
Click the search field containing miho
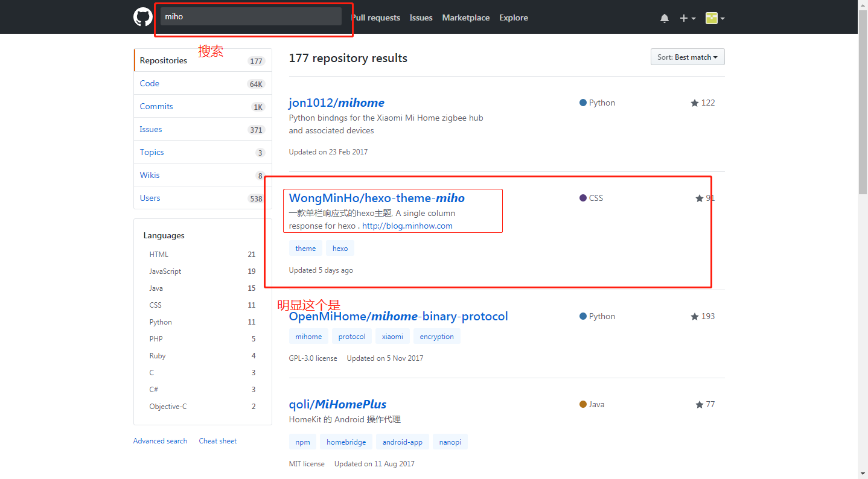pos(251,17)
